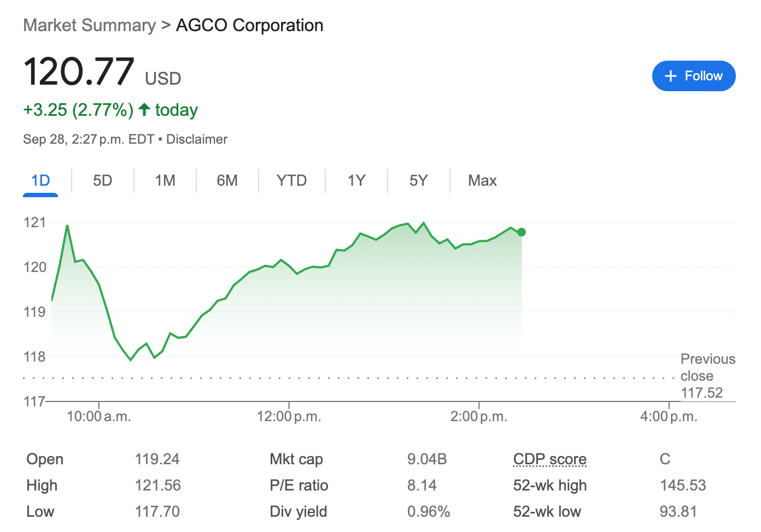
Task: Click the AGCO Corporation breadcrumb link
Action: pos(249,25)
